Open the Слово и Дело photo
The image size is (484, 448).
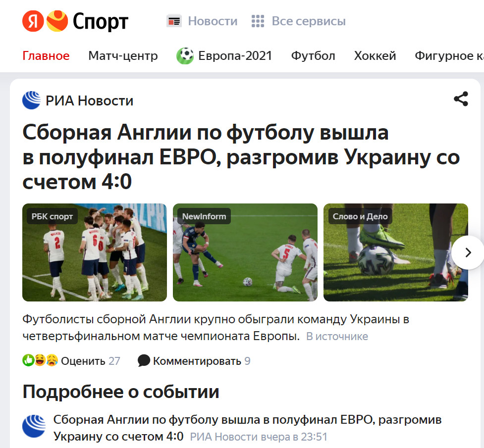pos(396,252)
